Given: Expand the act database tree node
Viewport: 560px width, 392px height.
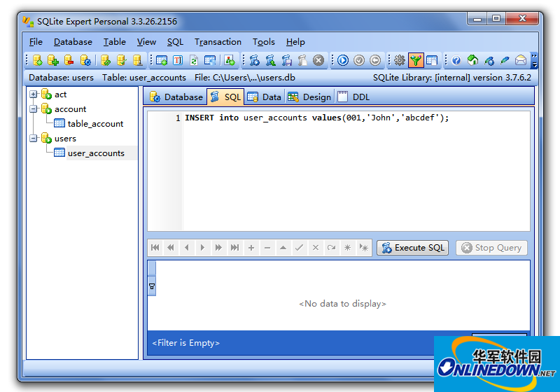Looking at the screenshot, I should coord(33,94).
